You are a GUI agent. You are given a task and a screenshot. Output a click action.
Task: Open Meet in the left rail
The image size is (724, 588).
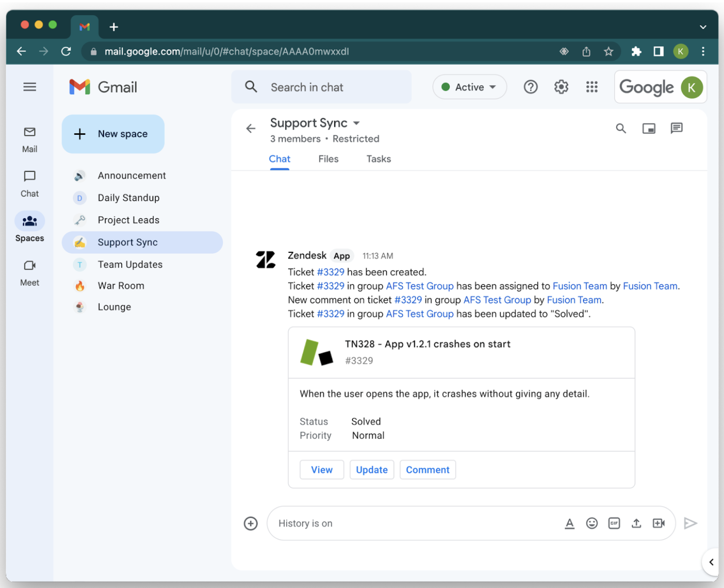pyautogui.click(x=30, y=273)
